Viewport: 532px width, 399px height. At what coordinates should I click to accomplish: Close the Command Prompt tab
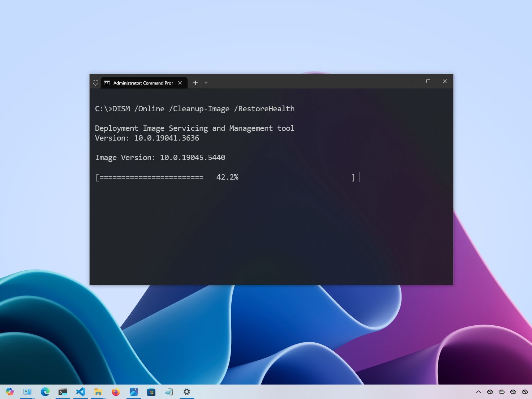[x=180, y=83]
